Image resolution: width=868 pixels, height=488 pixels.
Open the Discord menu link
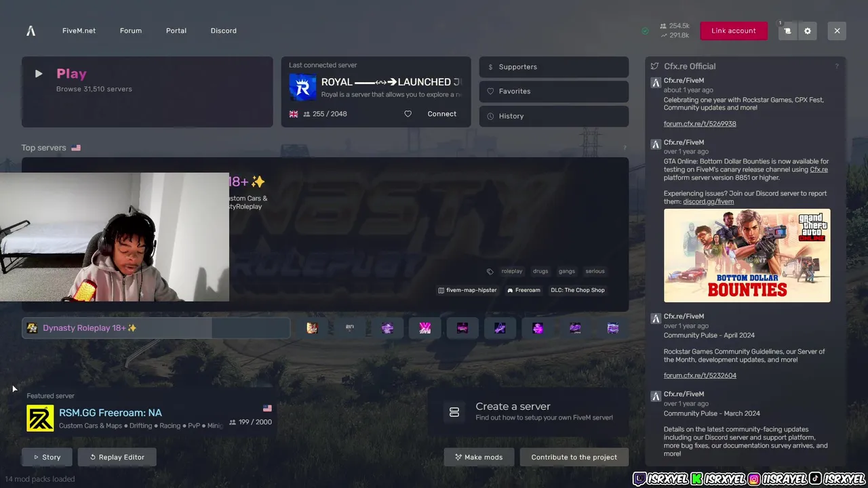(224, 30)
